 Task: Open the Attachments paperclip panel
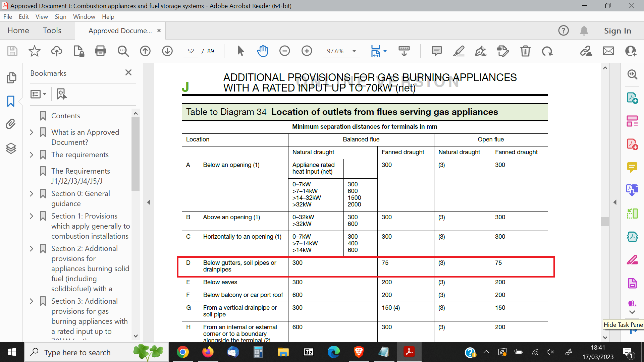pos(11,124)
